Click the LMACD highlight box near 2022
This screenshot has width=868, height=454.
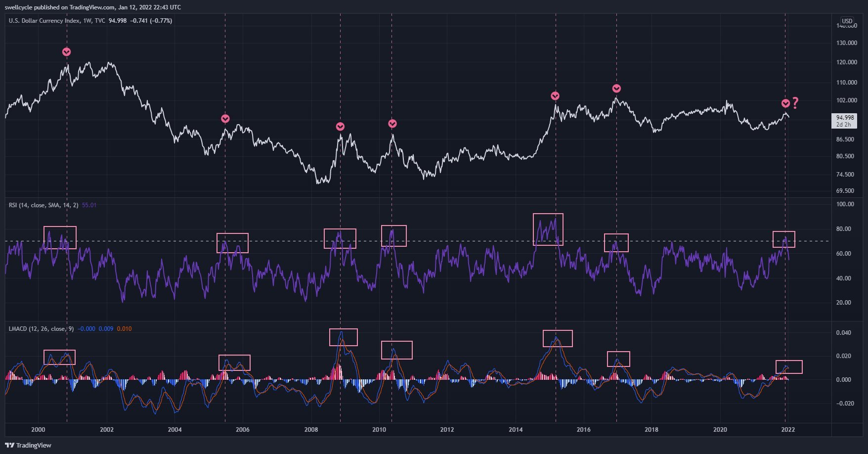click(x=789, y=367)
